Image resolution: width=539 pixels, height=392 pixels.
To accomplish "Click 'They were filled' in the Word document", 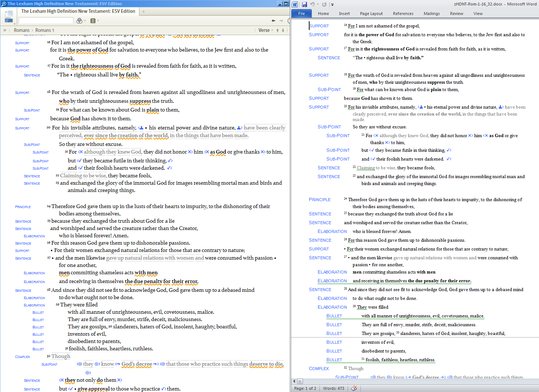I will pyautogui.click(x=373, y=307).
